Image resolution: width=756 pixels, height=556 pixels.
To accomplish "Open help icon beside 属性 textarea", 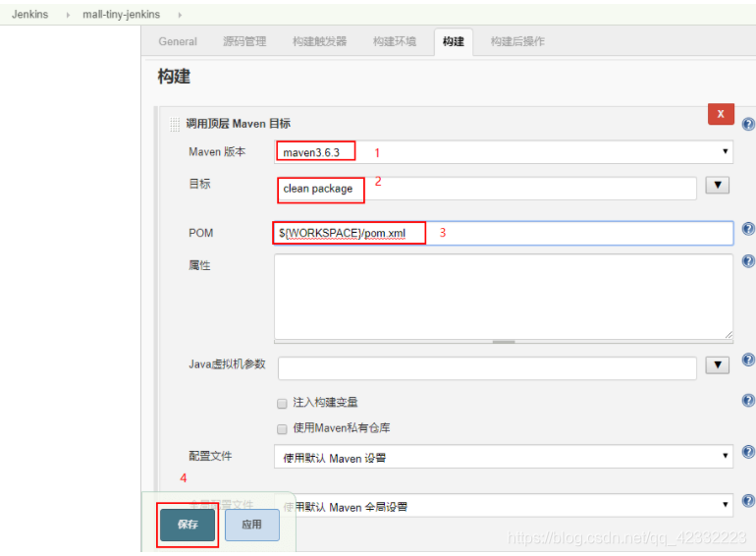I will 748,261.
